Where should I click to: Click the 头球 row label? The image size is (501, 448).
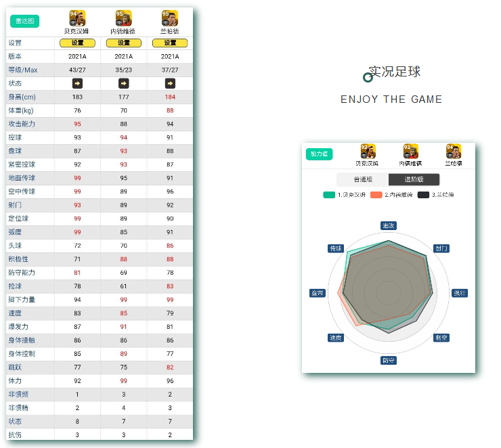(x=15, y=246)
